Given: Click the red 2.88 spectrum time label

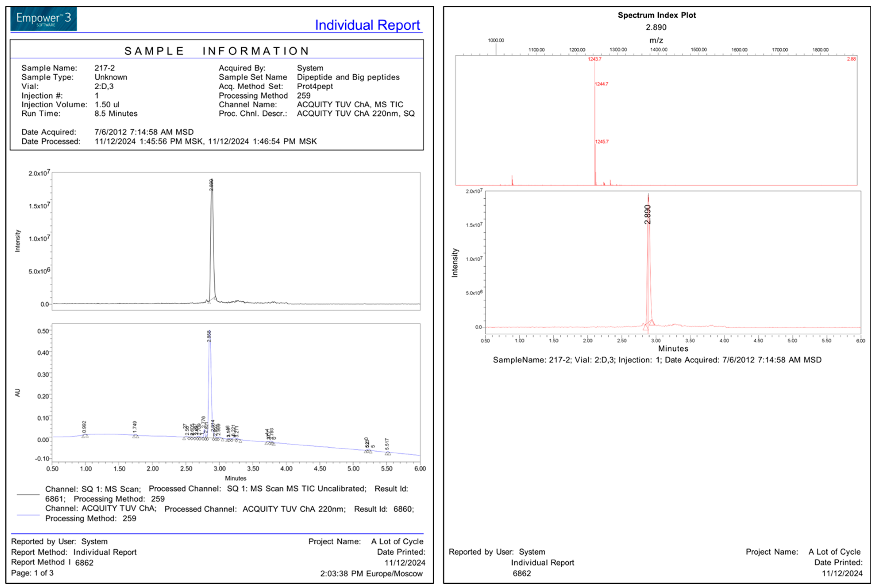Looking at the screenshot, I should pyautogui.click(x=851, y=59).
